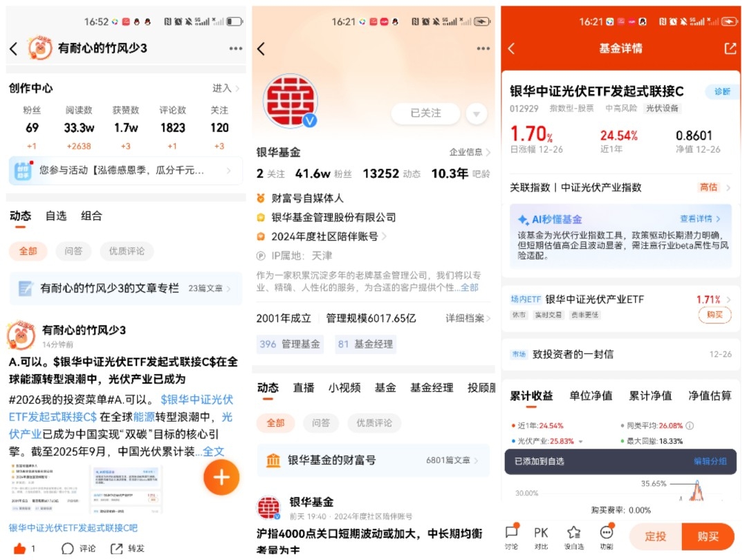This screenshot has width=747, height=560.
Task: Visit 银华中证光伏ETF发起式联接C吧 forum link
Action: [x=73, y=528]
